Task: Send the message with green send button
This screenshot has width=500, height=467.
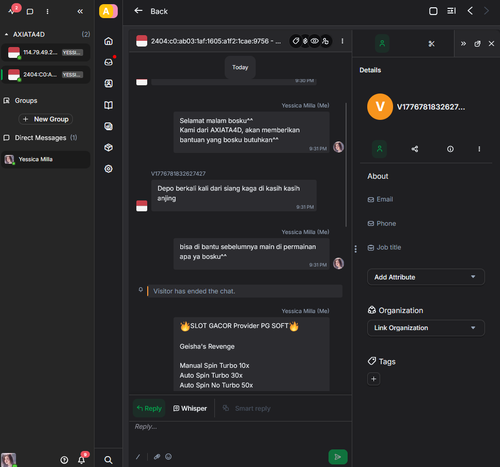Action: coord(338,457)
